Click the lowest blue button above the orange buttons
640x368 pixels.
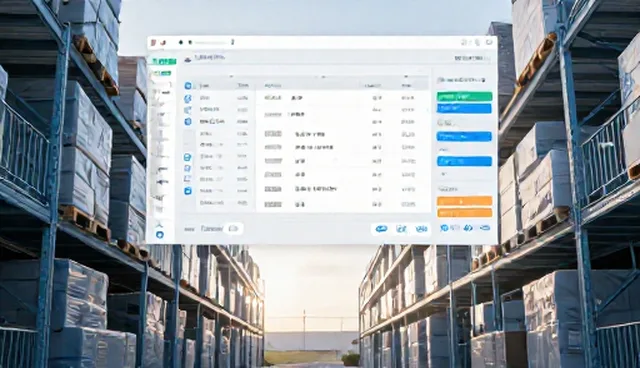464,162
